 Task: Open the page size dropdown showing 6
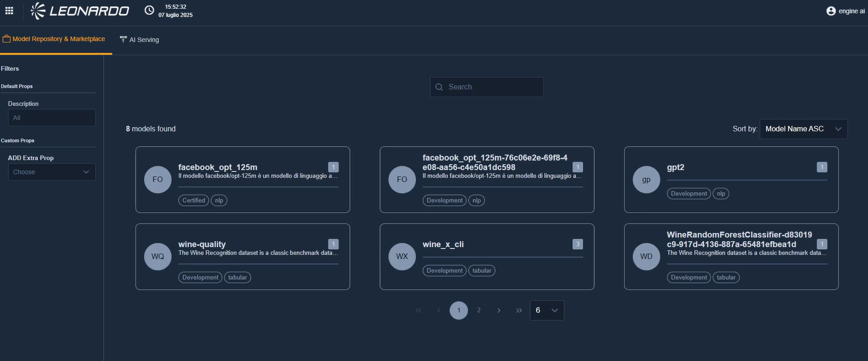click(547, 311)
